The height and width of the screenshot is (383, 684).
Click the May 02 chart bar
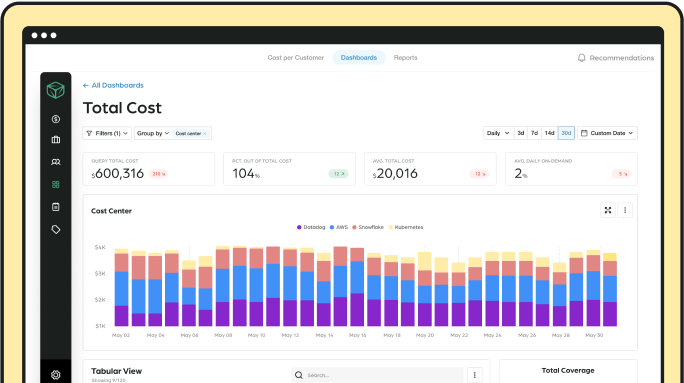coord(121,287)
